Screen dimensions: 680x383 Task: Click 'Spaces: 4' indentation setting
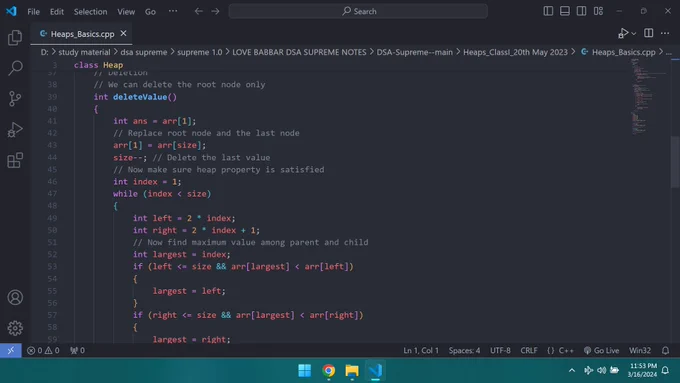pyautogui.click(x=464, y=350)
